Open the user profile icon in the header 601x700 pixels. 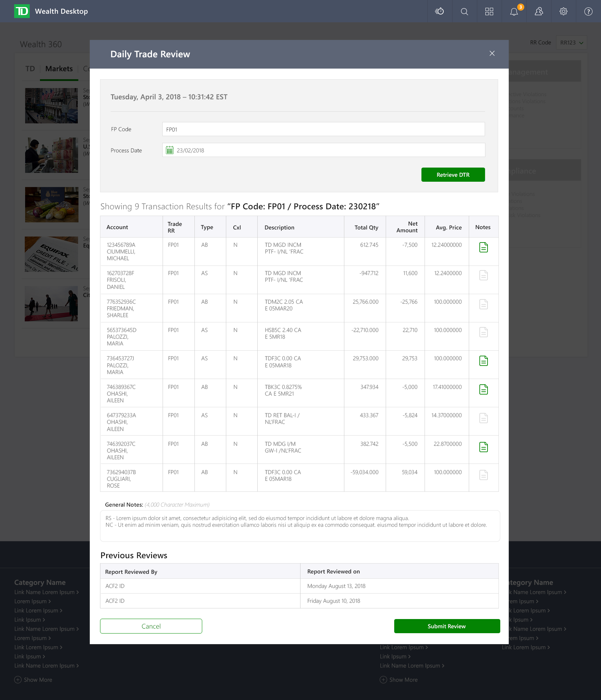539,11
